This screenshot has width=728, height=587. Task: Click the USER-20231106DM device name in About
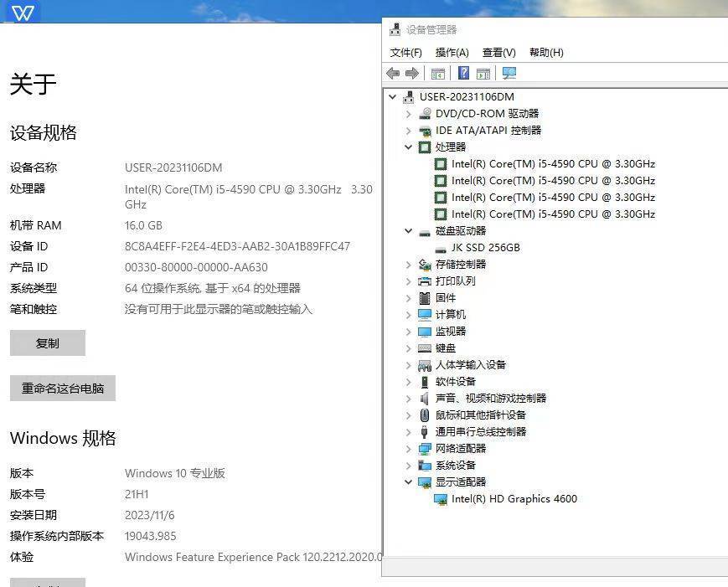pyautogui.click(x=173, y=167)
